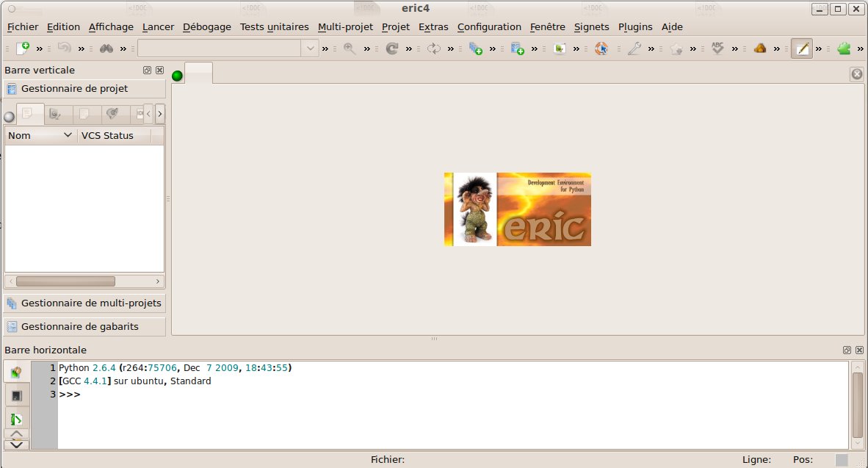The width and height of the screenshot is (868, 468).
Task: Select the shell icon in Barre horizontale
Action: 16,372
